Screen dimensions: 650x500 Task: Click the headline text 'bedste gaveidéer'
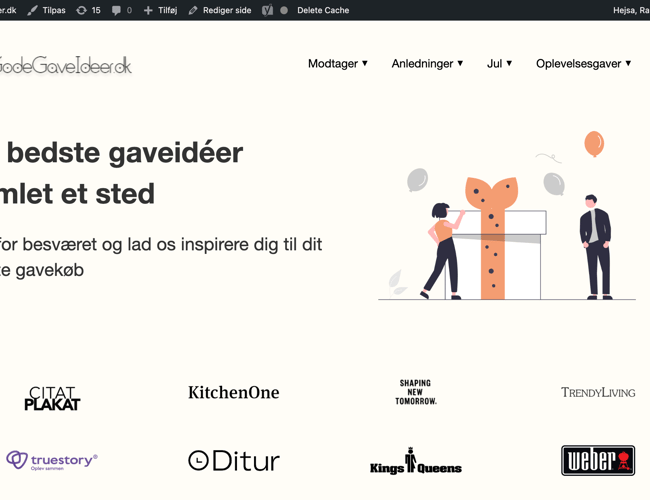point(125,153)
